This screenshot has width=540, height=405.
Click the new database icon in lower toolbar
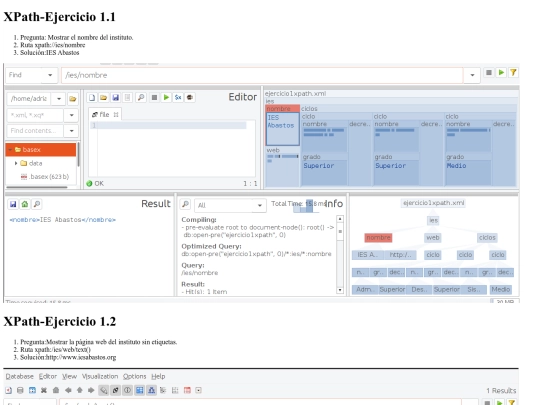pos(9,390)
